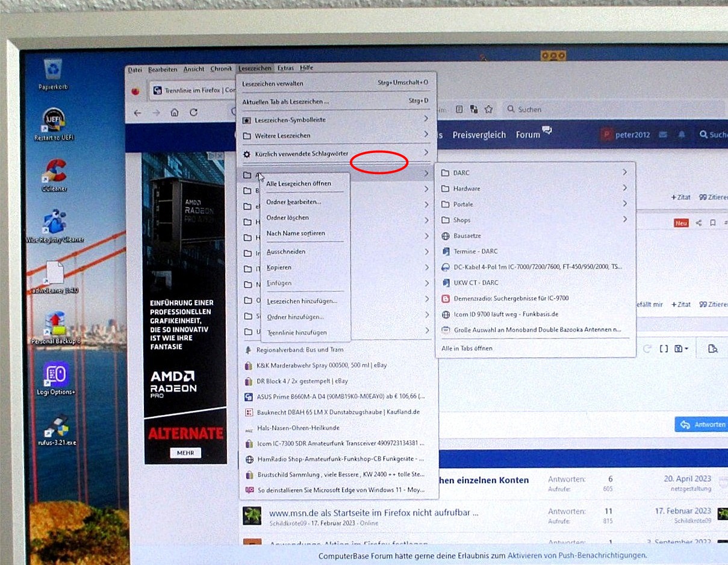
Task: Select the Personal Backup 6 desktop icon
Action: point(55,328)
